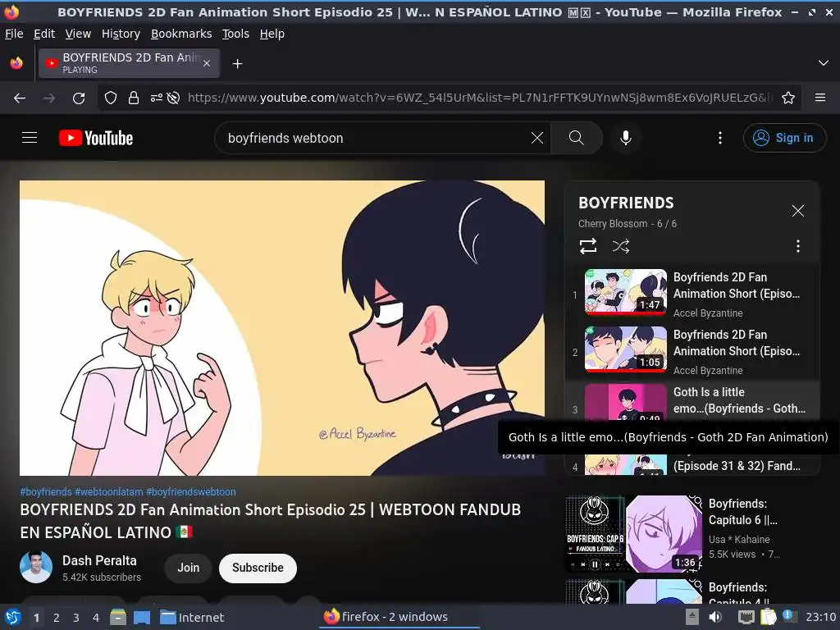This screenshot has width=840, height=630.
Task: Open the Edit menu
Action: (x=44, y=34)
